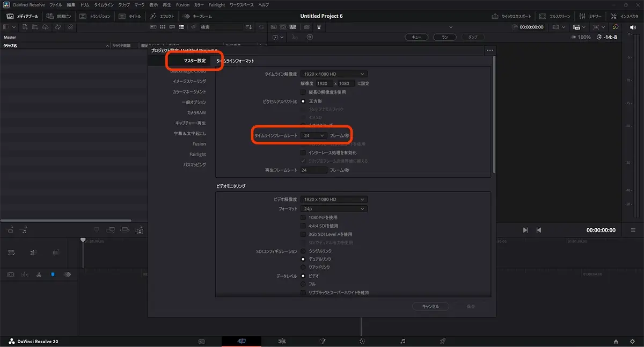Open the フォーマット 24p dropdown
The width and height of the screenshot is (644, 347).
click(334, 208)
